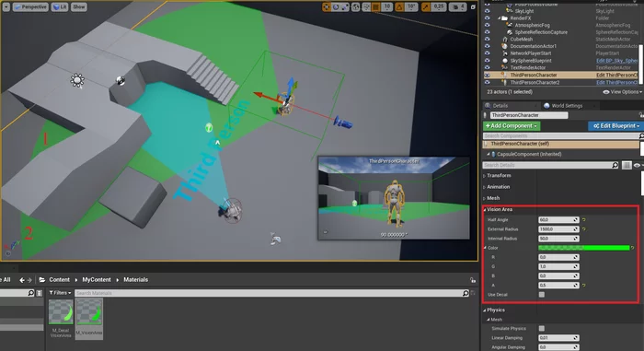Open the Perspective view mode menu
This screenshot has height=351, width=644.
(30, 7)
